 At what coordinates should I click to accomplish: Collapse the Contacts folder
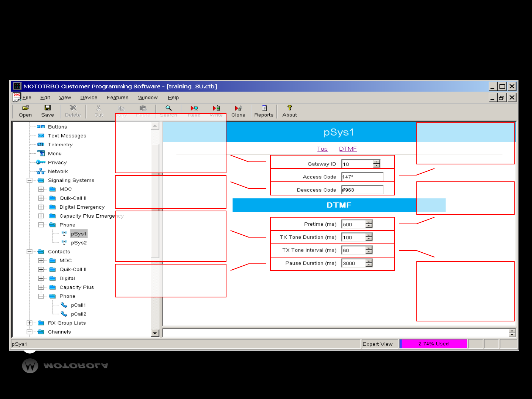point(30,252)
